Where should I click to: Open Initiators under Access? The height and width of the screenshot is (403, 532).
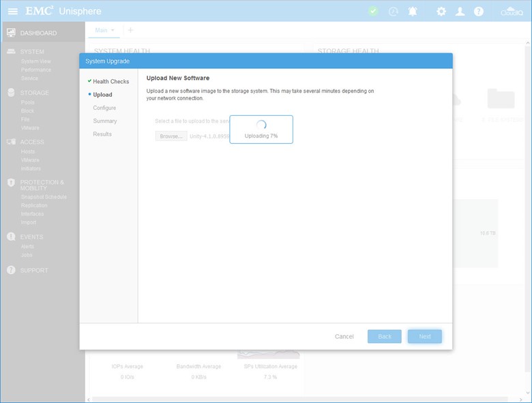(x=31, y=168)
